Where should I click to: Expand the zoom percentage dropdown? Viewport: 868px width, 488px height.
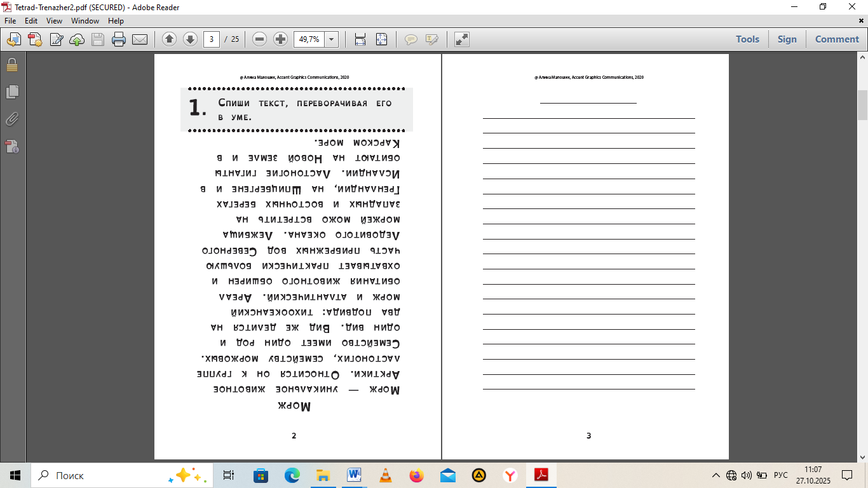(x=331, y=39)
